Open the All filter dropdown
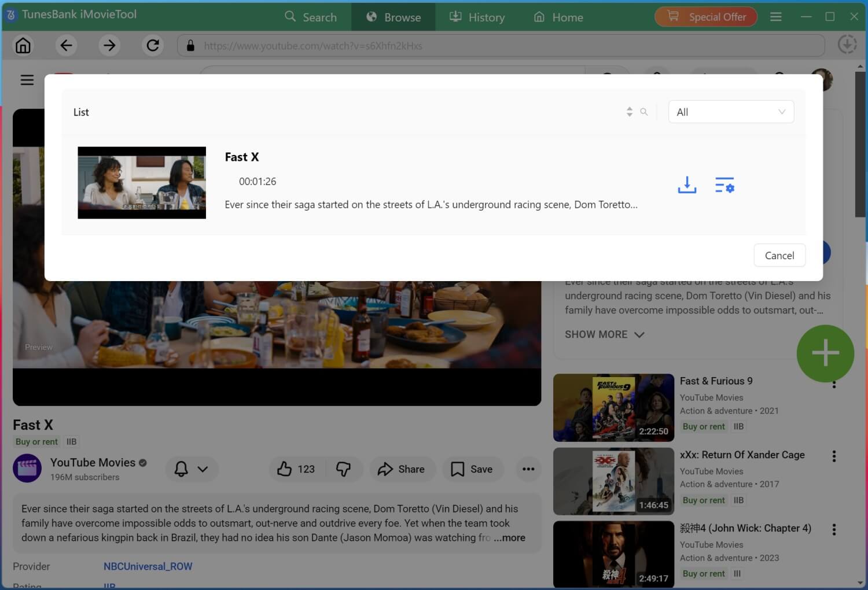868x590 pixels. [x=730, y=112]
